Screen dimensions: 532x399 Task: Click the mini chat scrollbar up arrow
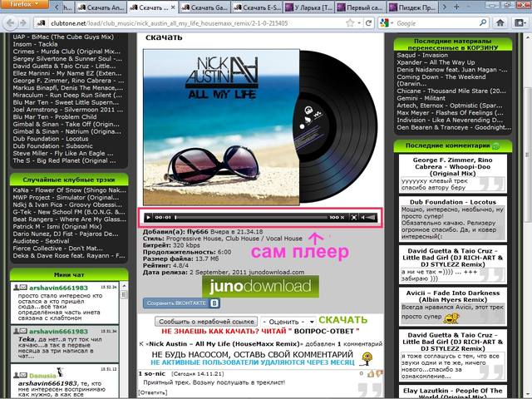(x=124, y=286)
